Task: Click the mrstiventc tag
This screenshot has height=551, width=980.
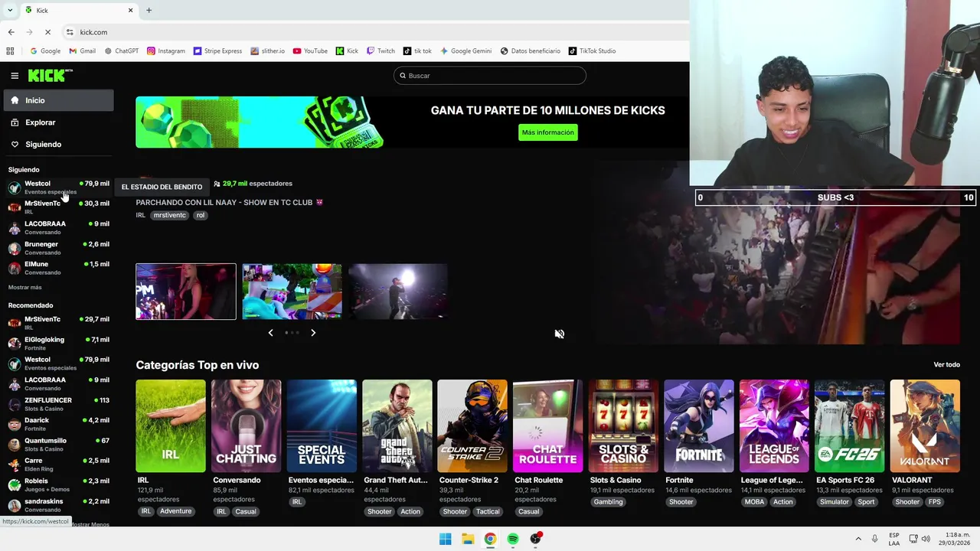Action: (x=170, y=215)
